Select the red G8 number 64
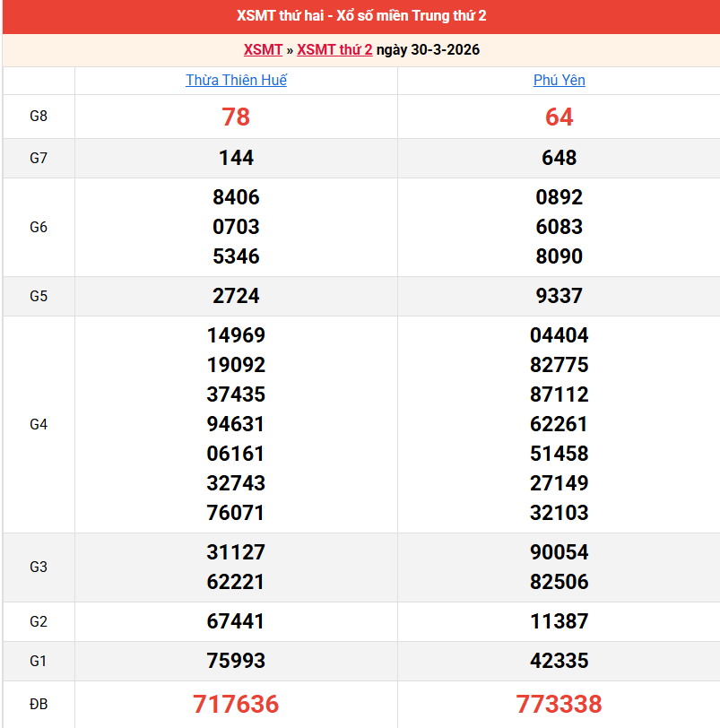The height and width of the screenshot is (728, 720). click(x=558, y=117)
